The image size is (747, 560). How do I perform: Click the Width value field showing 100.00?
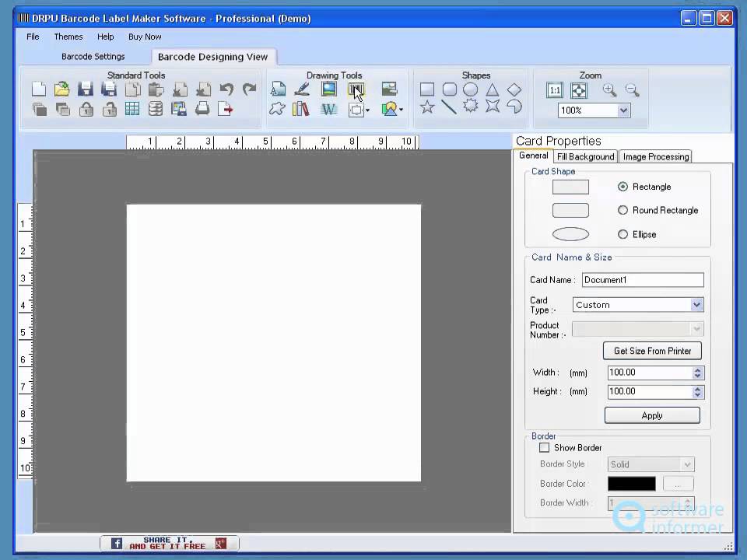click(x=650, y=373)
